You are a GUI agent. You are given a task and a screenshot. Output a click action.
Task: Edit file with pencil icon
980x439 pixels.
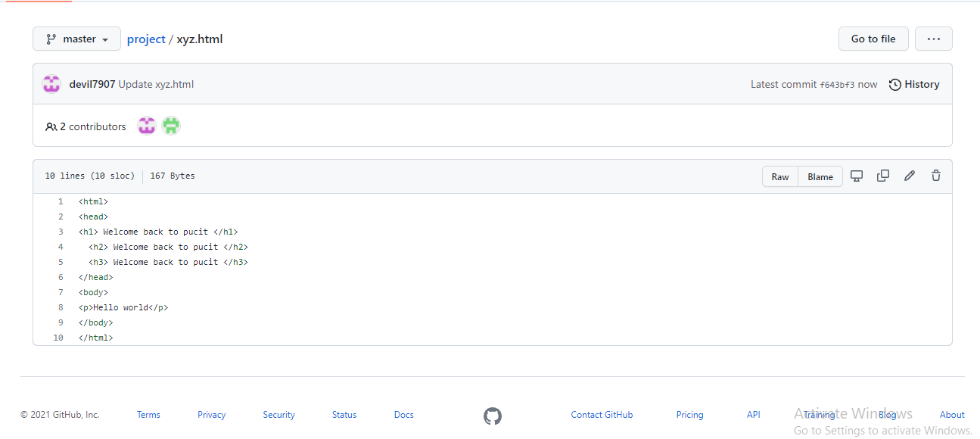910,176
